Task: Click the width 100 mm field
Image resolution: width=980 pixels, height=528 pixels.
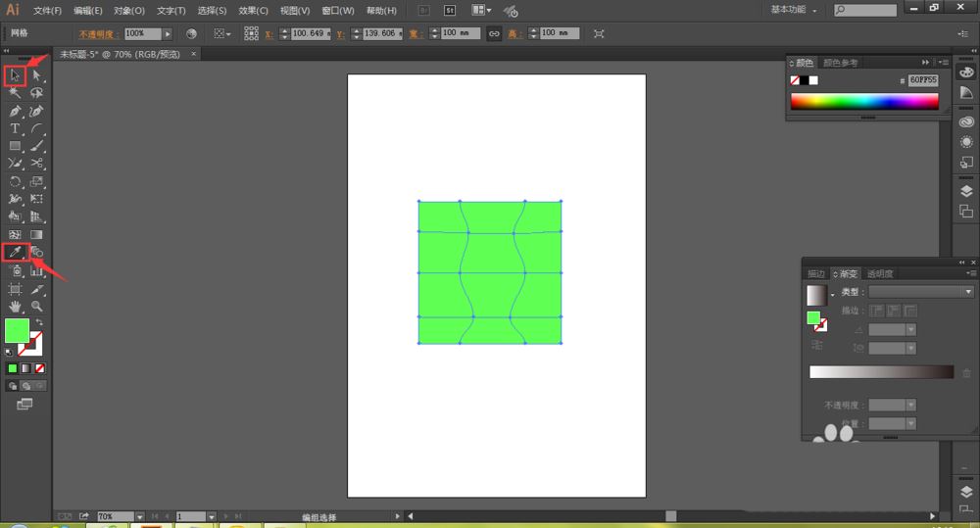Action: tap(461, 33)
